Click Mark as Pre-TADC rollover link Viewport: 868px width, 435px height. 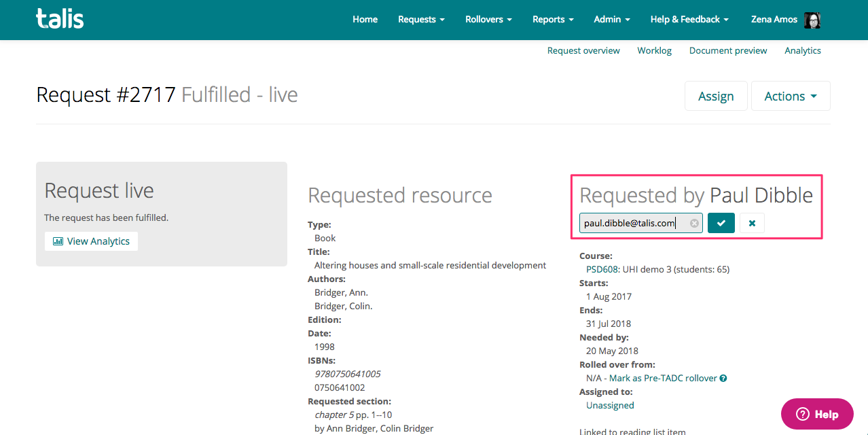(x=663, y=378)
